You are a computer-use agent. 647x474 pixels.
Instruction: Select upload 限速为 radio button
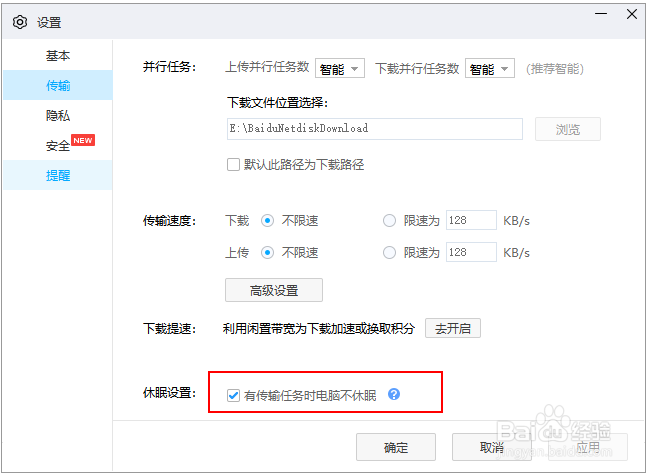point(389,252)
